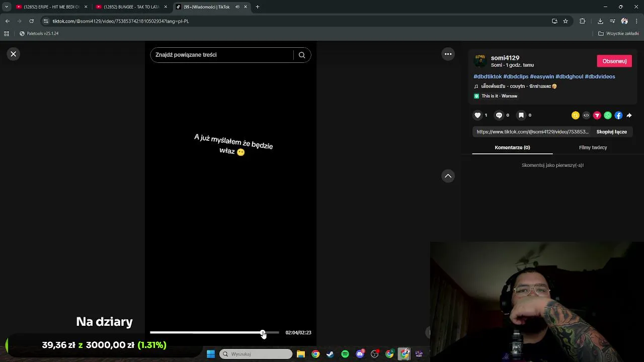Viewport: 644px width, 362px height.
Task: Open the #dbdghoul hashtag
Action: pos(569,76)
